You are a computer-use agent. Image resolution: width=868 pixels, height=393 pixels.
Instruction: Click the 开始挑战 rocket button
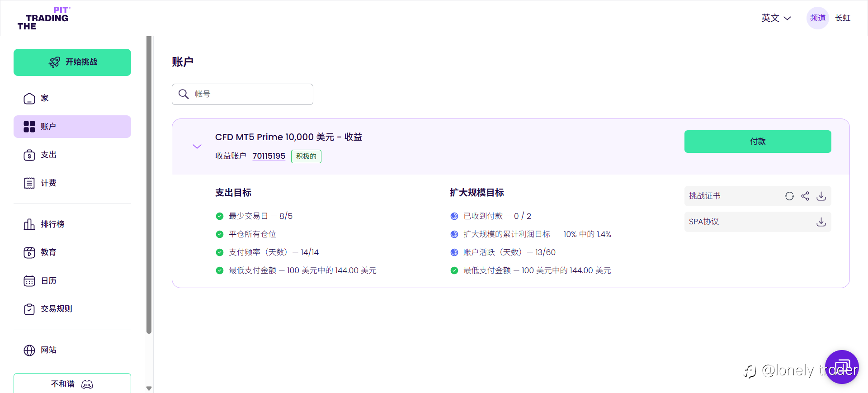72,62
